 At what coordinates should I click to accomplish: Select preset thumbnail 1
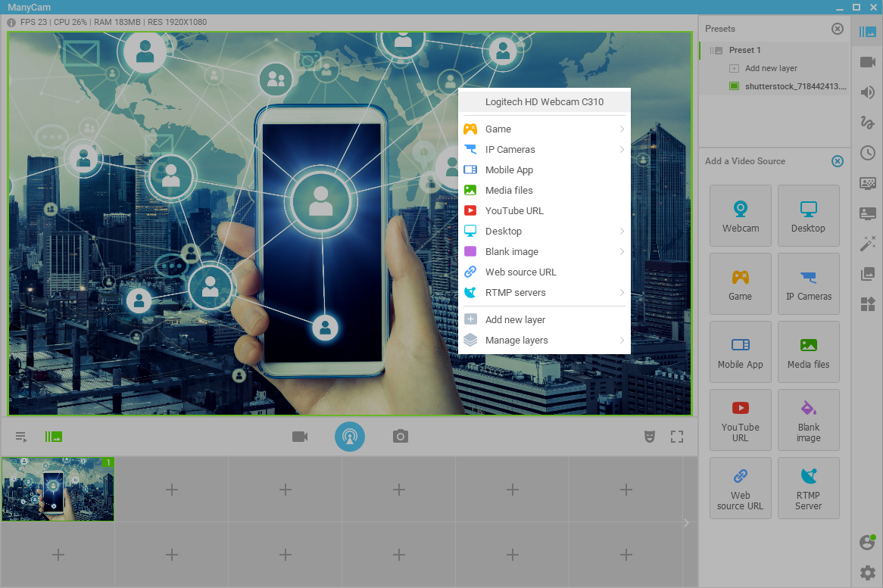click(x=58, y=489)
